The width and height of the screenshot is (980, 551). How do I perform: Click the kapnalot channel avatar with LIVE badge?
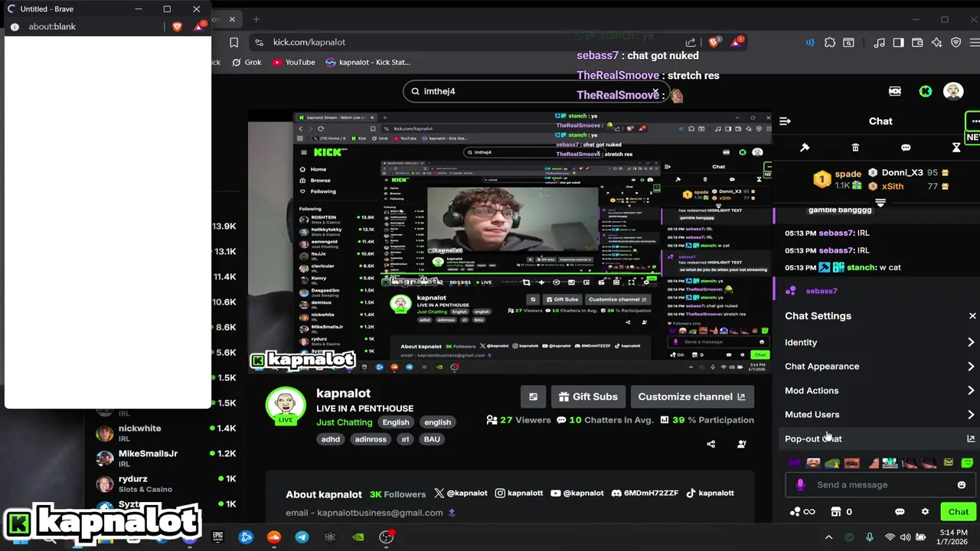point(286,406)
